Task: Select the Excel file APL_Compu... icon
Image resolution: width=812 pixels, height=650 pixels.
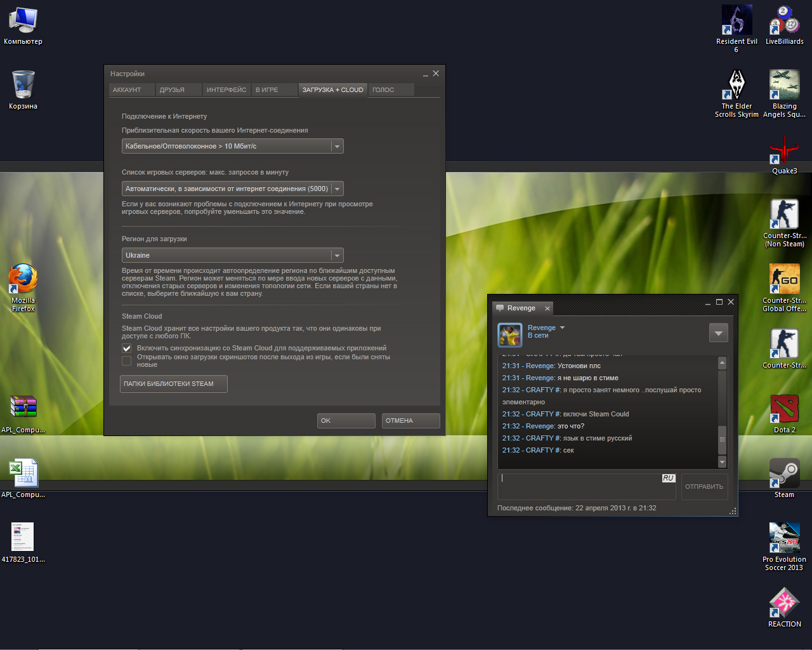Action: tap(23, 478)
